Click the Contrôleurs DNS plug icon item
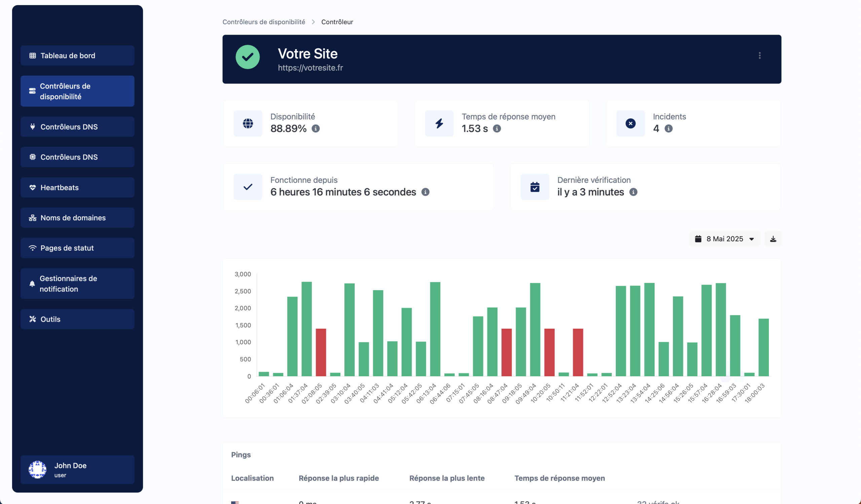This screenshot has height=504, width=861. [x=77, y=127]
